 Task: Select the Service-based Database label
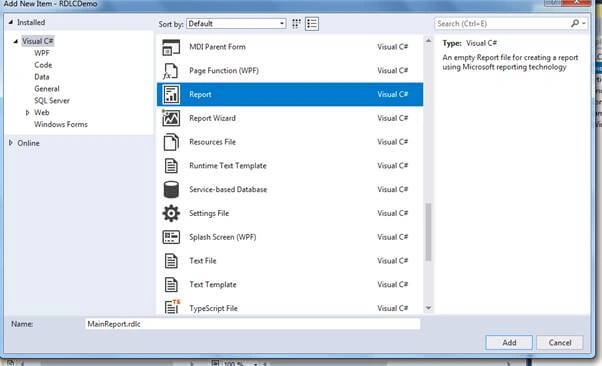pyautogui.click(x=228, y=190)
